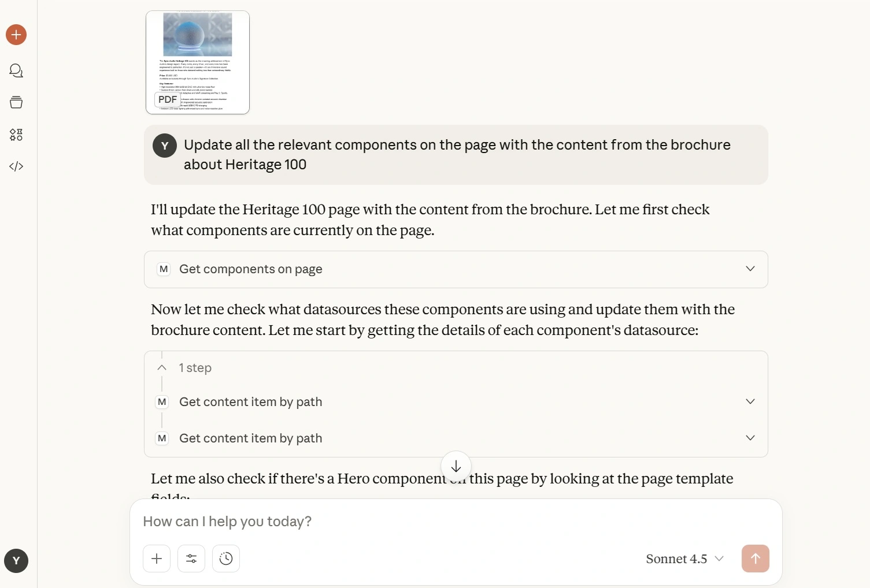Open the chat settings sliders icon
870x588 pixels.
191,559
